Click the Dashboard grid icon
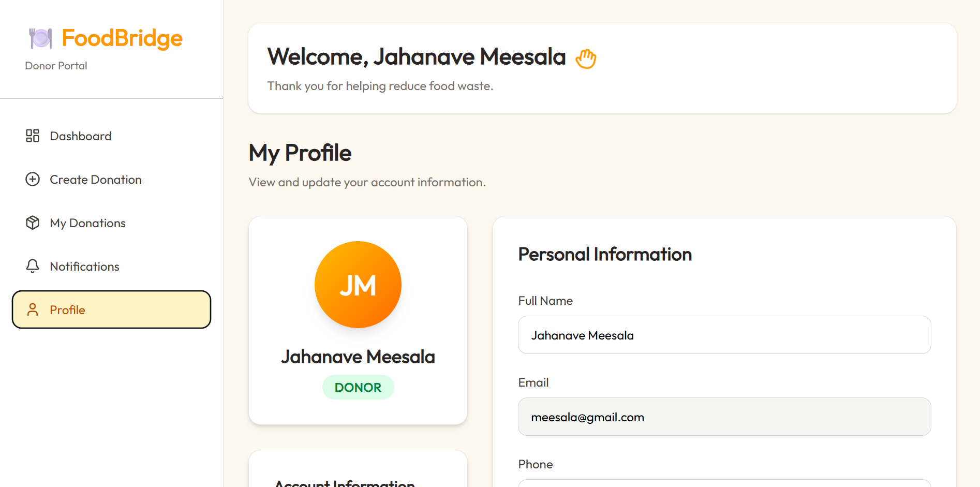The height and width of the screenshot is (487, 980). click(33, 136)
